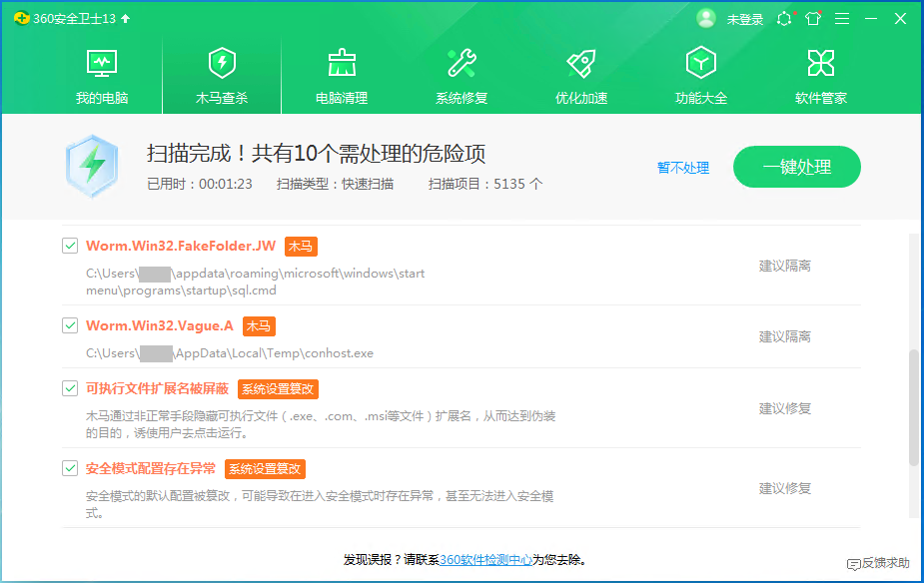Click the 暂不处理 link

coord(683,168)
